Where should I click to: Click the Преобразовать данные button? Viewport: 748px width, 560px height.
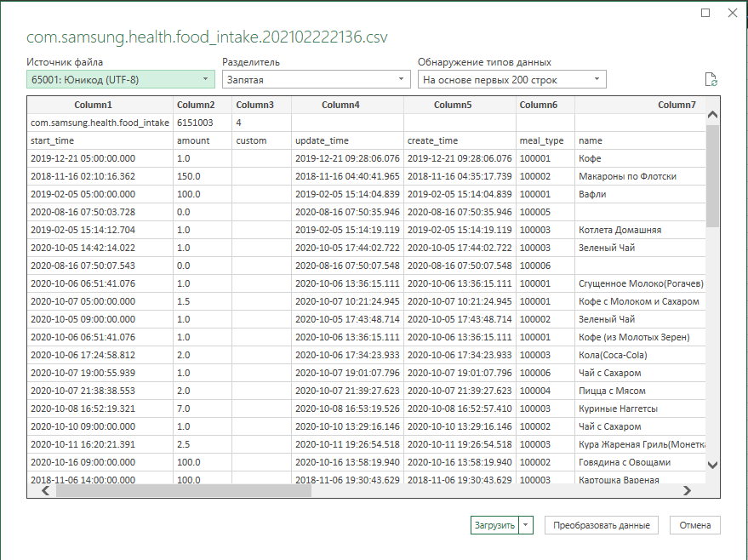[x=601, y=525]
